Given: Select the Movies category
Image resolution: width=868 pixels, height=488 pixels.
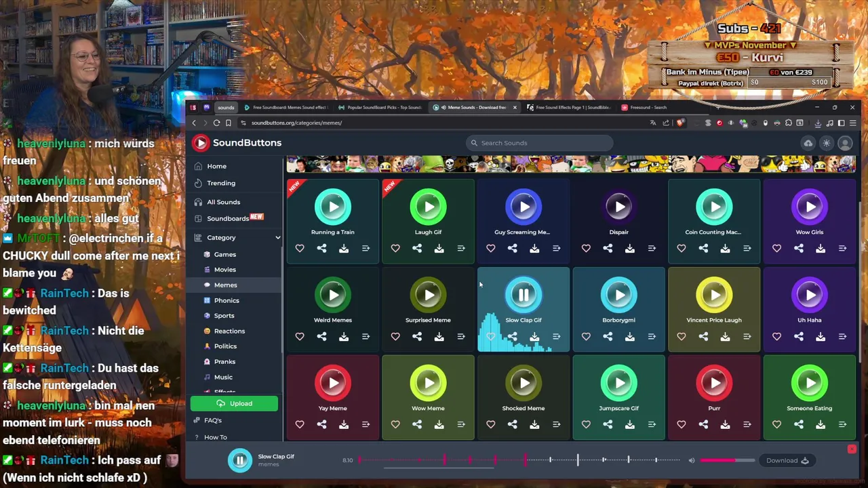Looking at the screenshot, I should click(x=224, y=270).
